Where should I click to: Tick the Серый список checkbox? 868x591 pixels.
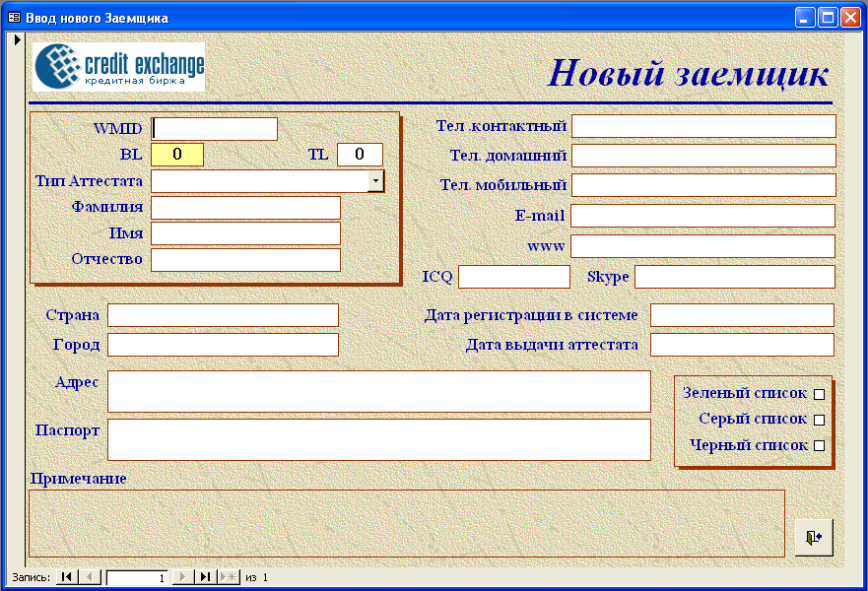coord(819,420)
